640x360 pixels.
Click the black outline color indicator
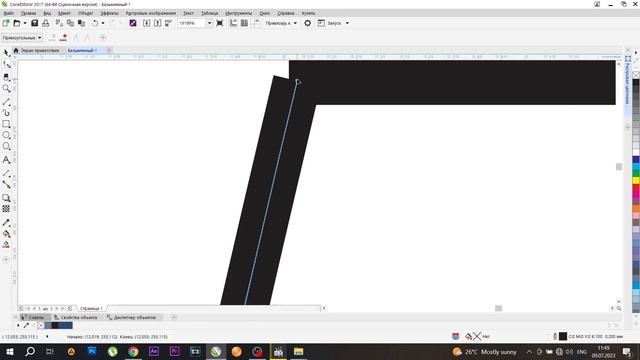[562, 336]
